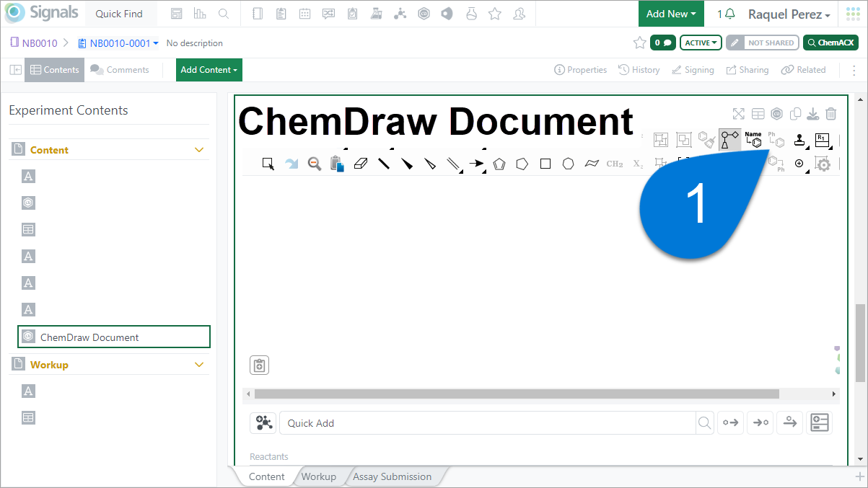Click the stoichiometry table add button

(820, 423)
